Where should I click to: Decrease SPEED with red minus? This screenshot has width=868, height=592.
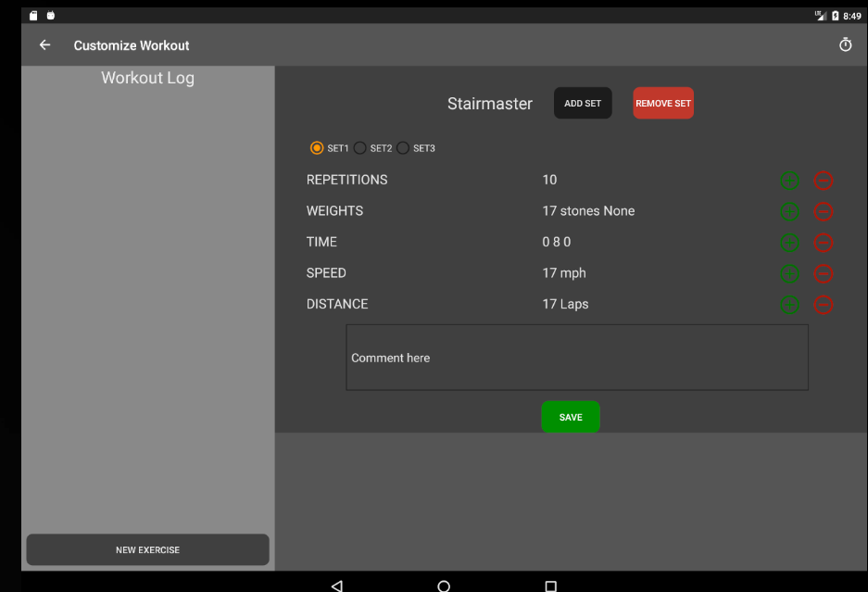(x=824, y=273)
